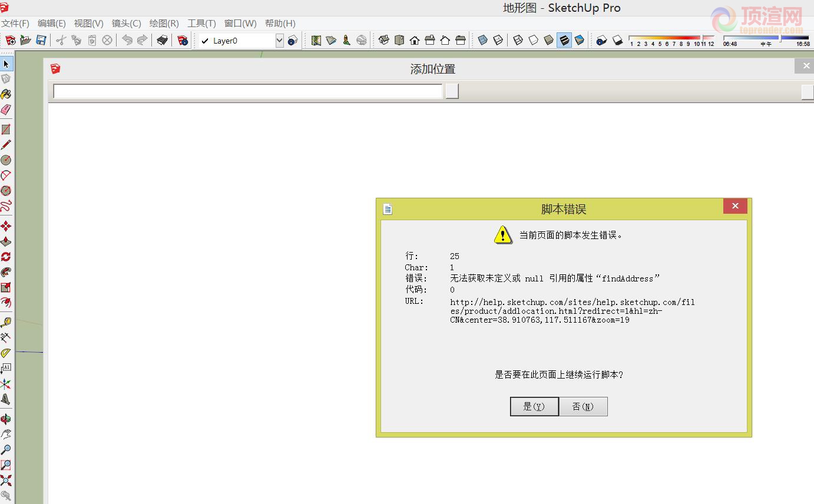
Task: Select the Zoom Window tool
Action: (6, 465)
